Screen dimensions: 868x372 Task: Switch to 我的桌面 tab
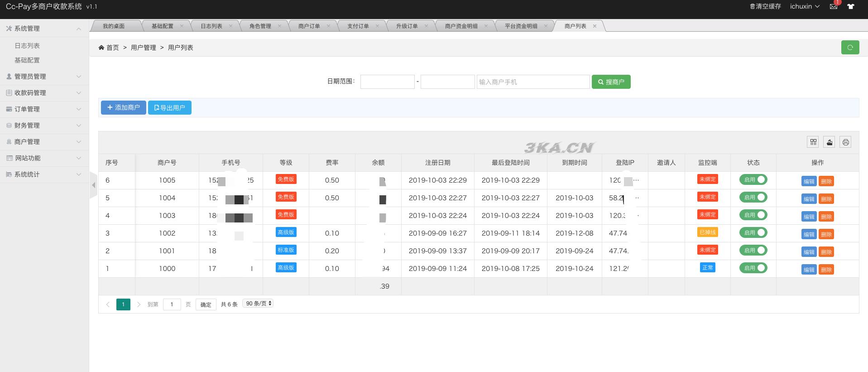[x=114, y=26]
